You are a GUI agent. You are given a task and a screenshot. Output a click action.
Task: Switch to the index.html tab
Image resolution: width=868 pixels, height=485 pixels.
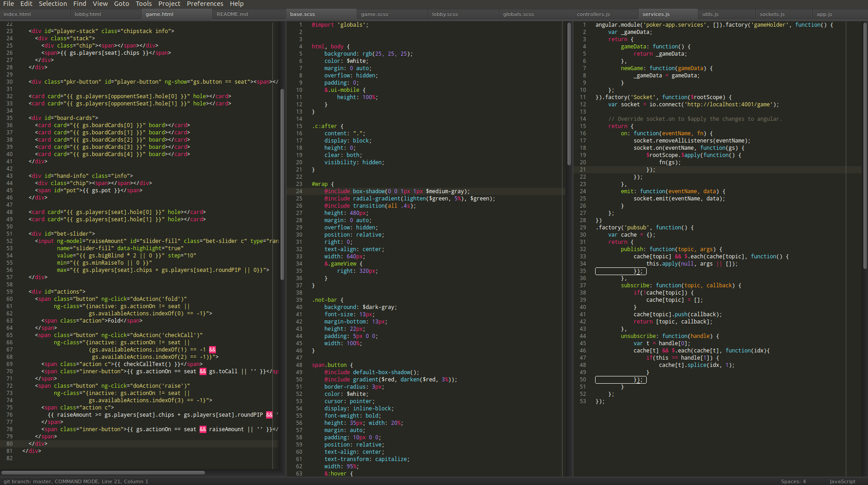point(17,14)
